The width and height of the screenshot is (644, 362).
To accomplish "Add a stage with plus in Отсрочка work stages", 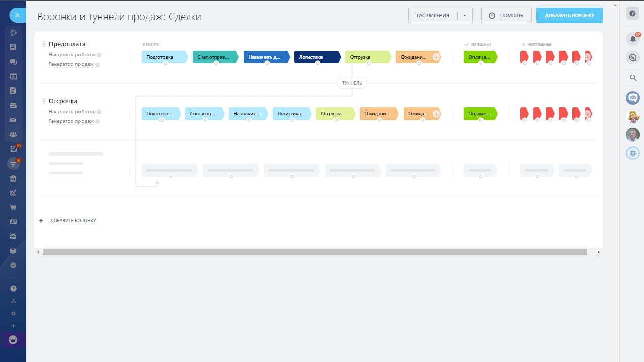I will pyautogui.click(x=436, y=114).
